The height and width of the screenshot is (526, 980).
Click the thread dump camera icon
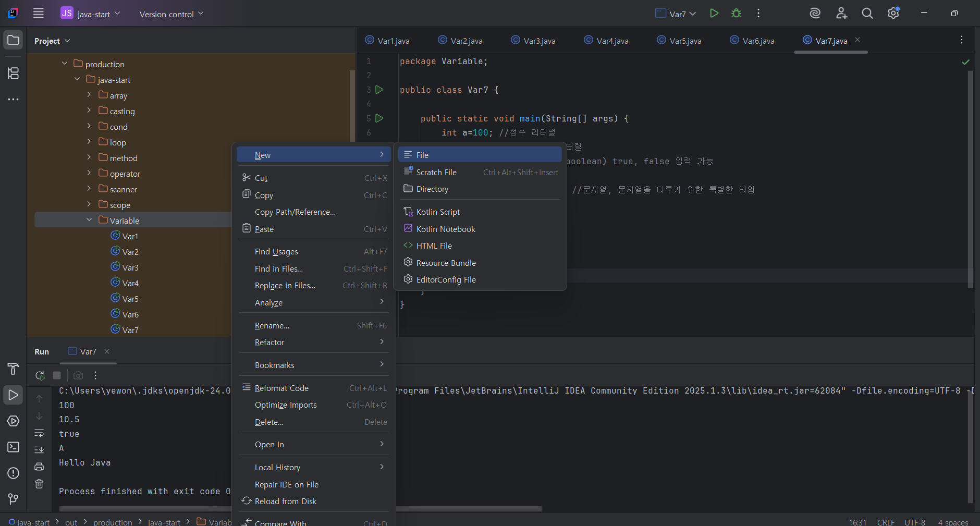78,375
